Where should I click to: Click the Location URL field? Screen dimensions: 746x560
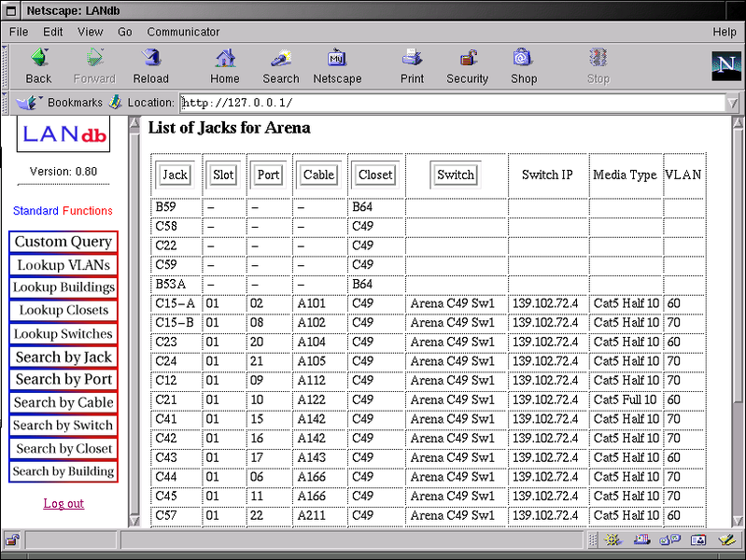pos(453,103)
